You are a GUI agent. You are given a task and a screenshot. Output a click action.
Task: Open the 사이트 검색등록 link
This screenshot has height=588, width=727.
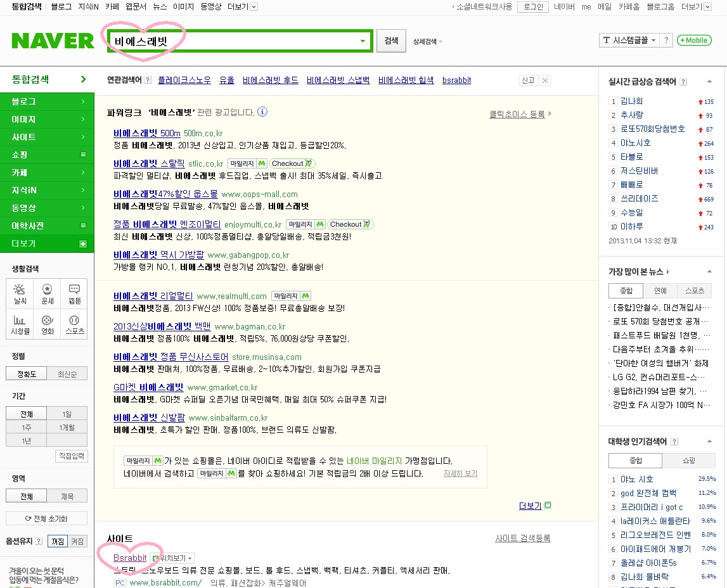coord(522,538)
